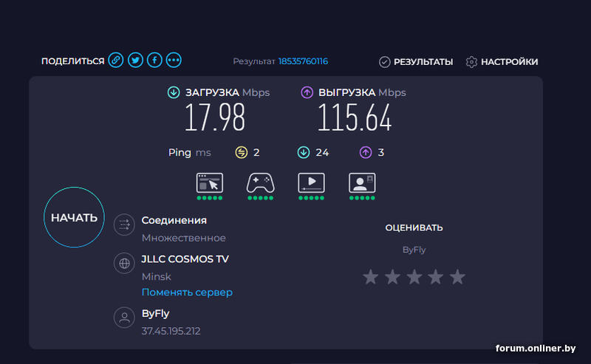Click the web browsing performance icon
This screenshot has height=364, width=591.
(x=209, y=183)
